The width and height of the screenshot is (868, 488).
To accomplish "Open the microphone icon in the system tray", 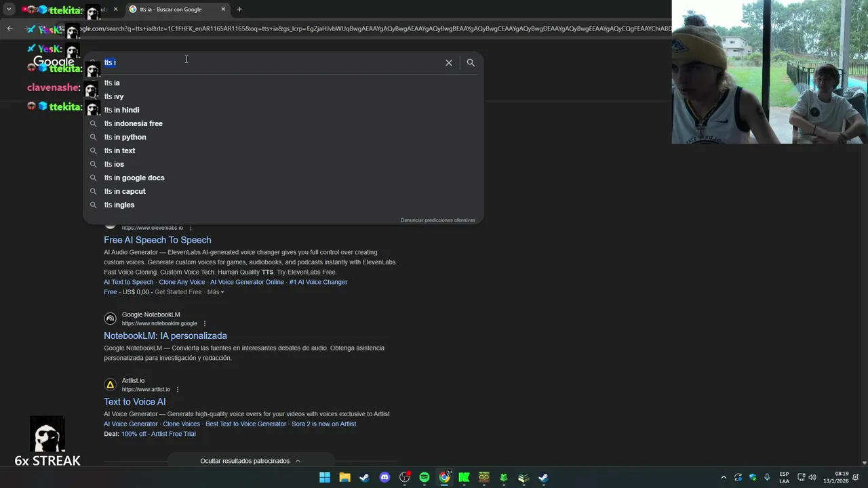I will pyautogui.click(x=767, y=477).
